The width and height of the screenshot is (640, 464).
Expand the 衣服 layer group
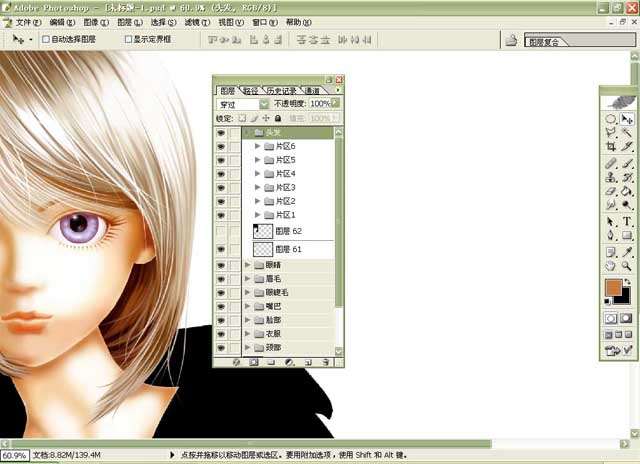pos(248,334)
